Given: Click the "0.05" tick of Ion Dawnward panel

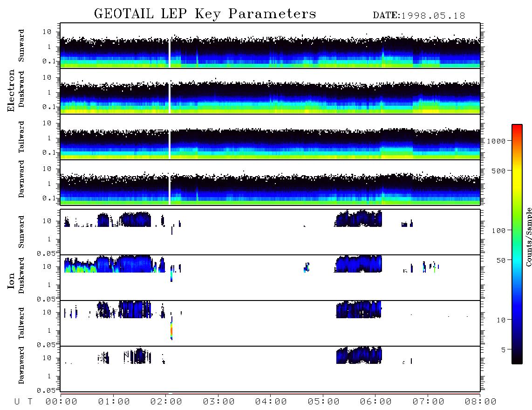Looking at the screenshot, I should (46, 390).
